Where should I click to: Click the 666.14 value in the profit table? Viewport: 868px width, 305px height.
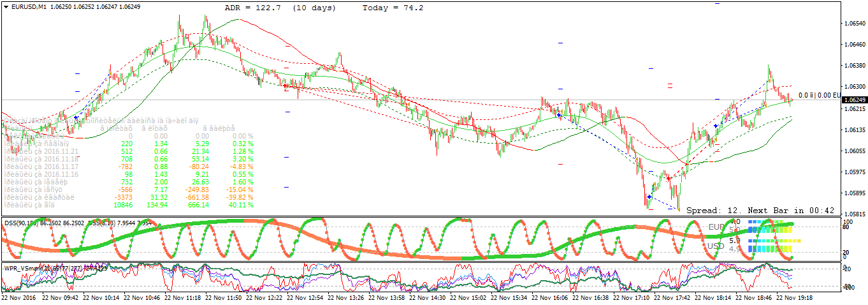point(198,205)
